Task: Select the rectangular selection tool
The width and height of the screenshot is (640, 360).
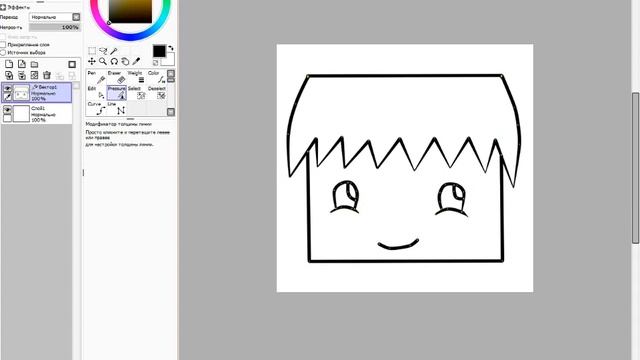Action: pos(92,51)
